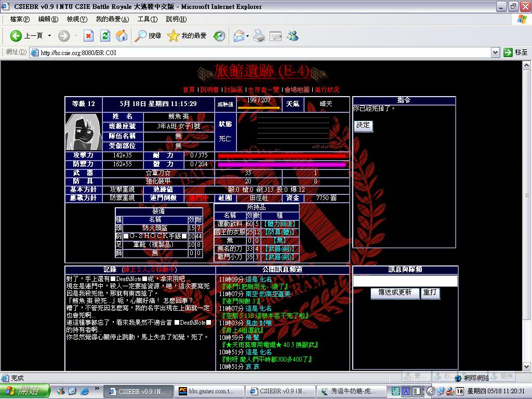Click the 【防具(體)】 item type
The image size is (532, 399).
(x=280, y=232)
